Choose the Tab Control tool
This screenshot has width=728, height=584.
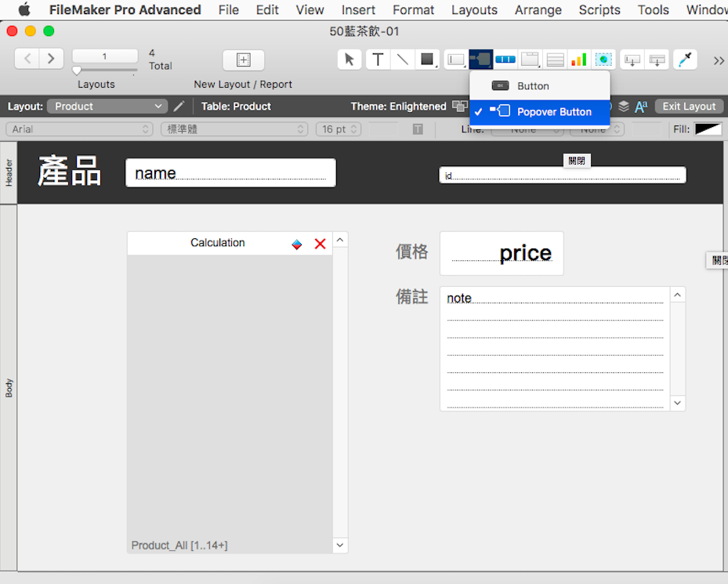pos(530,60)
